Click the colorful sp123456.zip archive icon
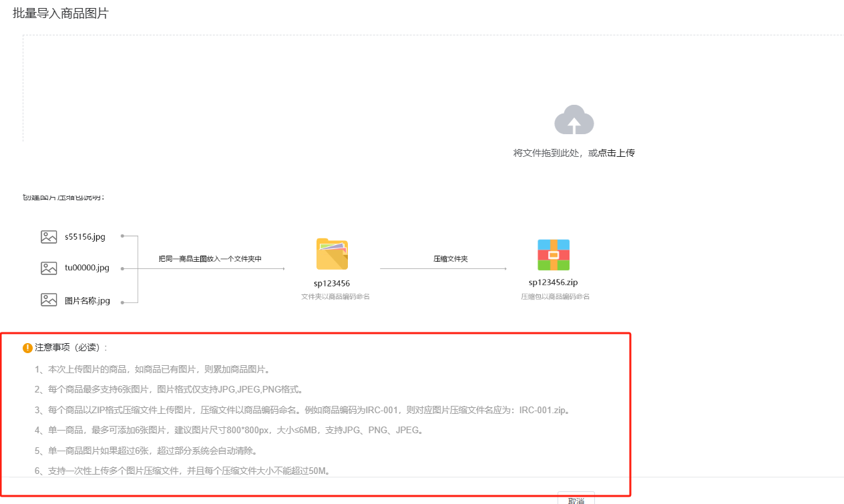The image size is (844, 504). tap(553, 254)
